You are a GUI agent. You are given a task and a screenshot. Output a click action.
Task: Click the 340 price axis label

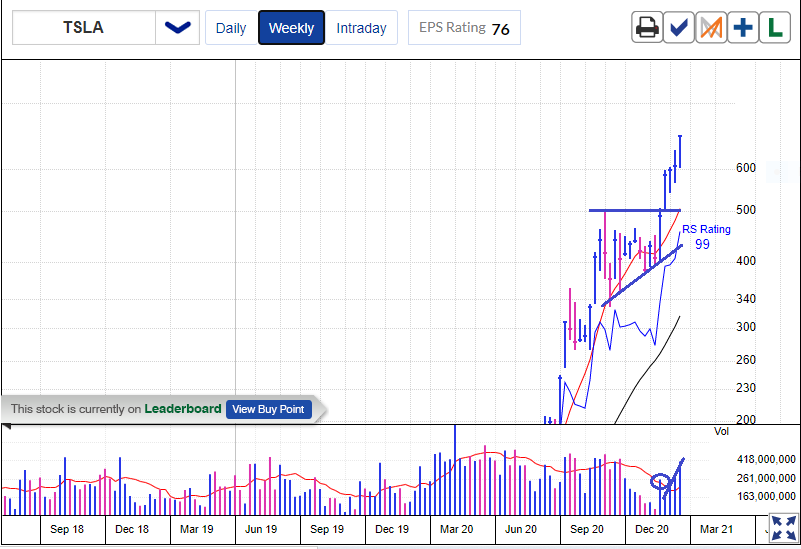pos(746,299)
